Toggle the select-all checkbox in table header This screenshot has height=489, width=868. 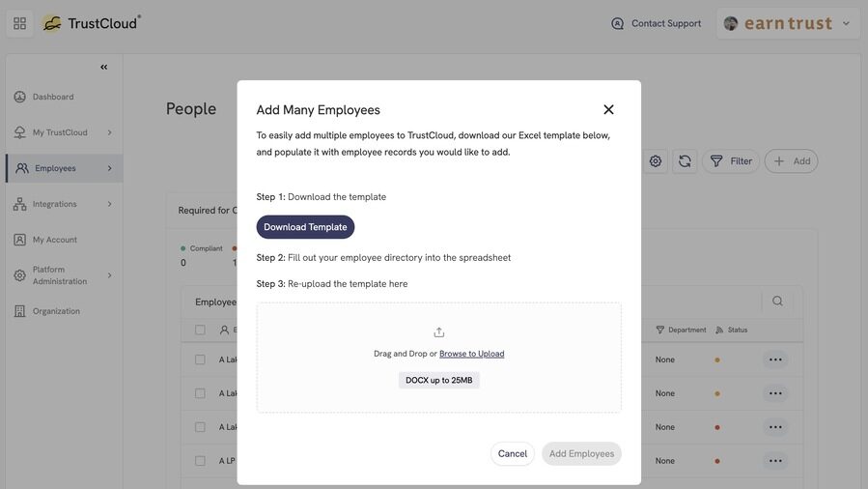[200, 330]
